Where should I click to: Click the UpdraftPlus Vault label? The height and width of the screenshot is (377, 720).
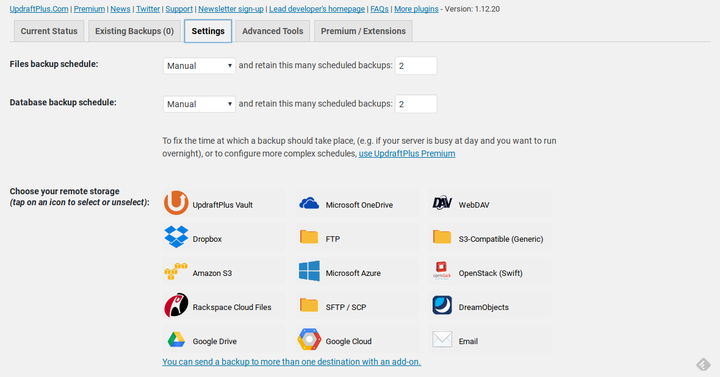[x=223, y=205]
